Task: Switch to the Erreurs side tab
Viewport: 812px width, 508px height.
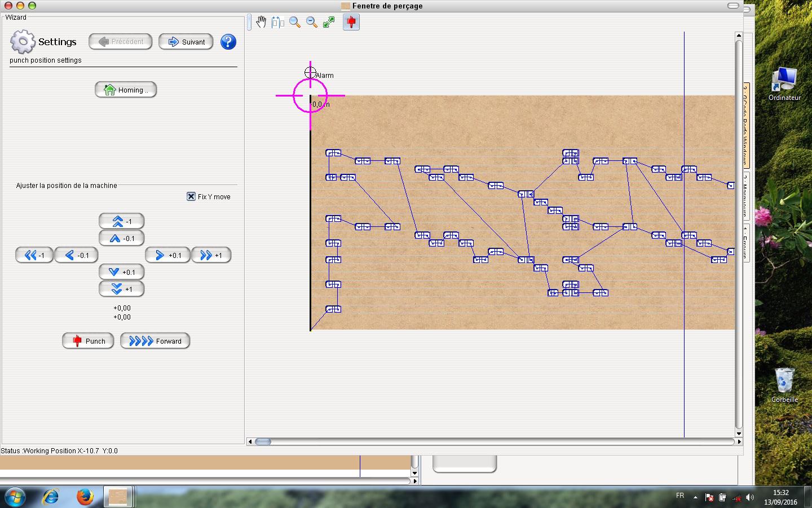Action: [x=746, y=241]
